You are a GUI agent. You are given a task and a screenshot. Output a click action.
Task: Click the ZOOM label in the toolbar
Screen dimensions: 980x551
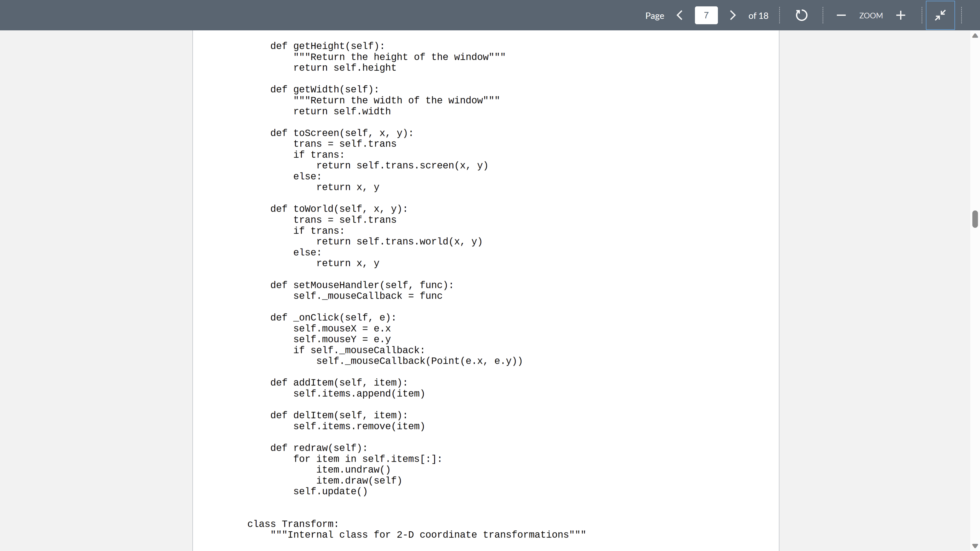(871, 15)
